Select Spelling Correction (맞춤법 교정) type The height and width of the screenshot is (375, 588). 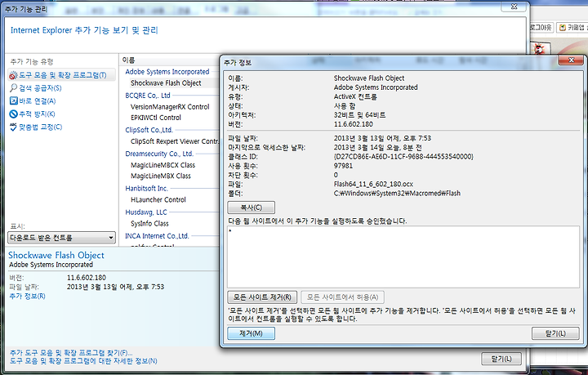click(36, 127)
